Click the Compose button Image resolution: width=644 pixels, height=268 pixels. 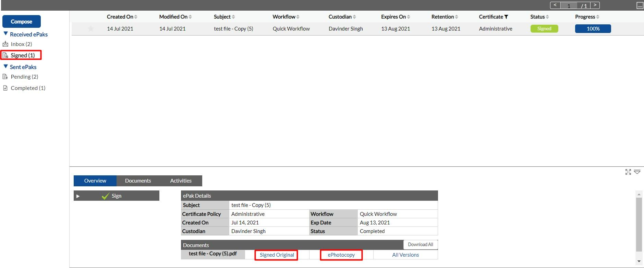(22, 21)
